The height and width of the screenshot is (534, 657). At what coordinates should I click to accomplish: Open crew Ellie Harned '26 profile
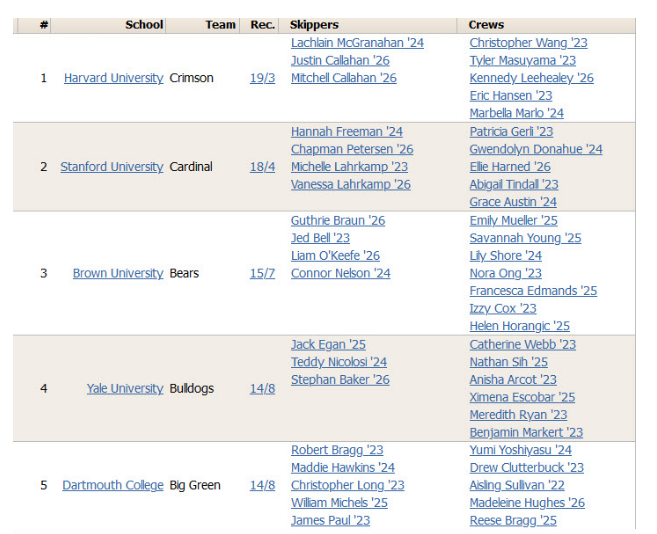510,167
